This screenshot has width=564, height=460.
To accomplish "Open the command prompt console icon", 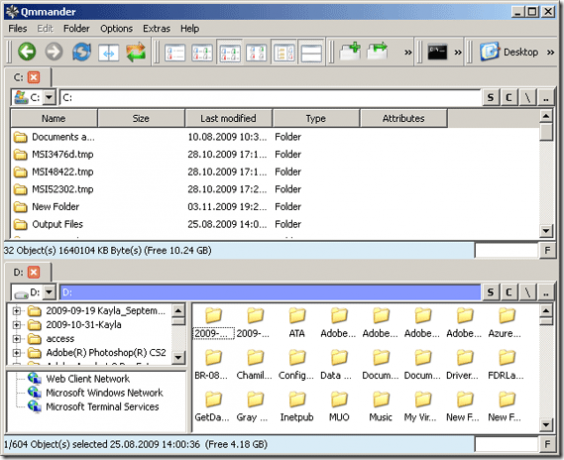I will tap(437, 52).
